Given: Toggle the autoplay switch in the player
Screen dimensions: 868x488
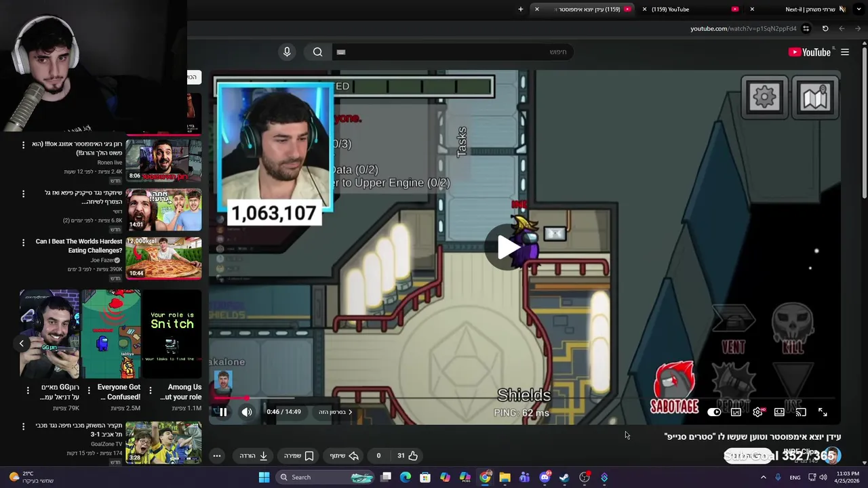Looking at the screenshot, I should pyautogui.click(x=714, y=412).
